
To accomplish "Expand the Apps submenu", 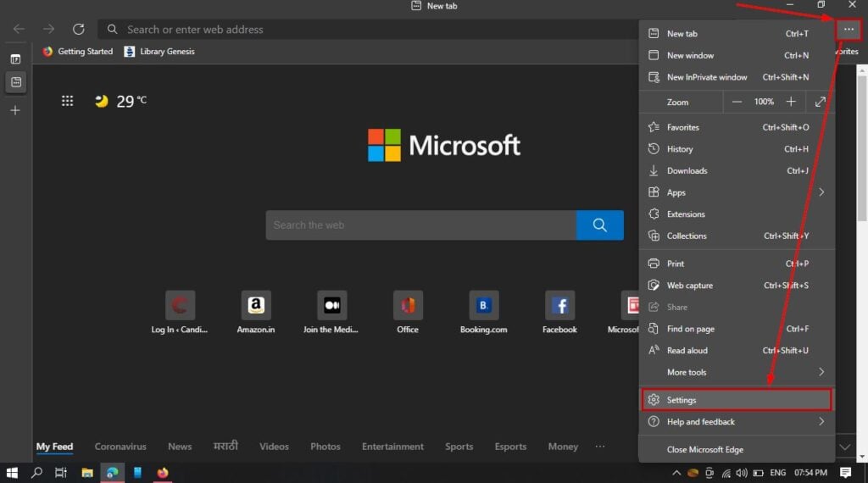I will (737, 192).
